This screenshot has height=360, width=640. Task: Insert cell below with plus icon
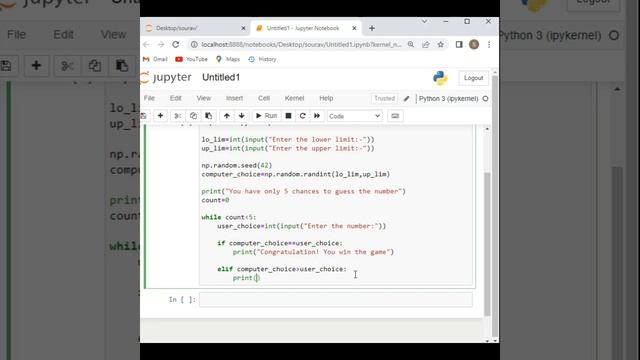point(160,116)
